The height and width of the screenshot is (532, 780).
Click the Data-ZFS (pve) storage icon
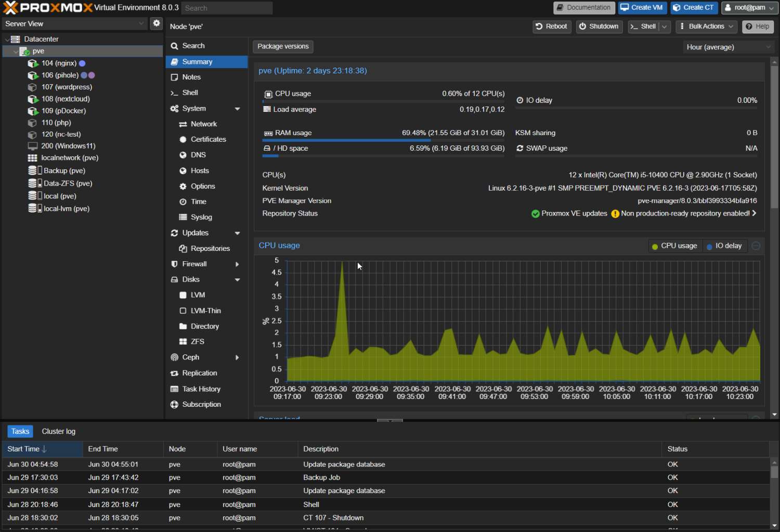pos(34,183)
